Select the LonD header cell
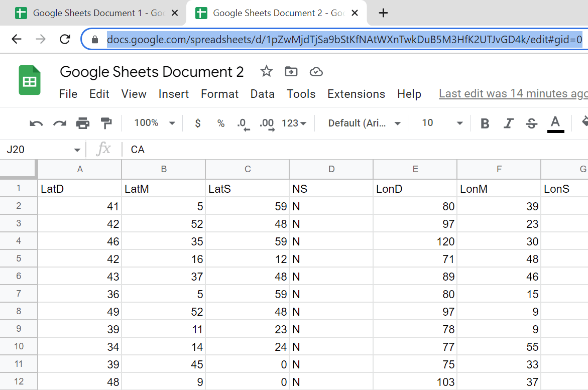588x390 pixels. pos(415,188)
